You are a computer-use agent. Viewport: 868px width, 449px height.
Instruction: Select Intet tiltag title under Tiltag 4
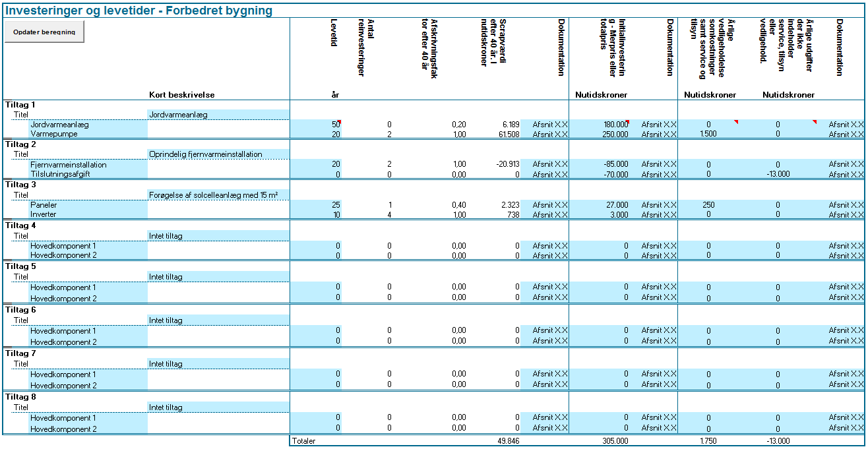click(218, 235)
